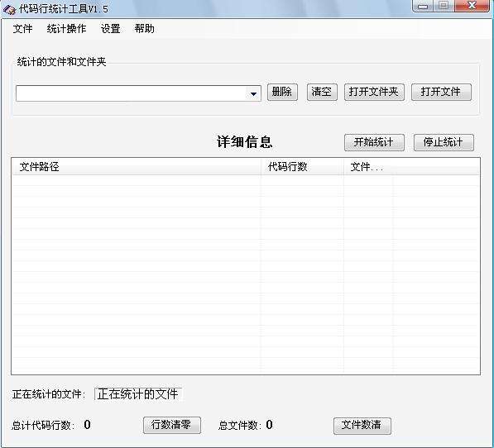Open the 统计操作 menu
This screenshot has height=448, width=494.
66,29
